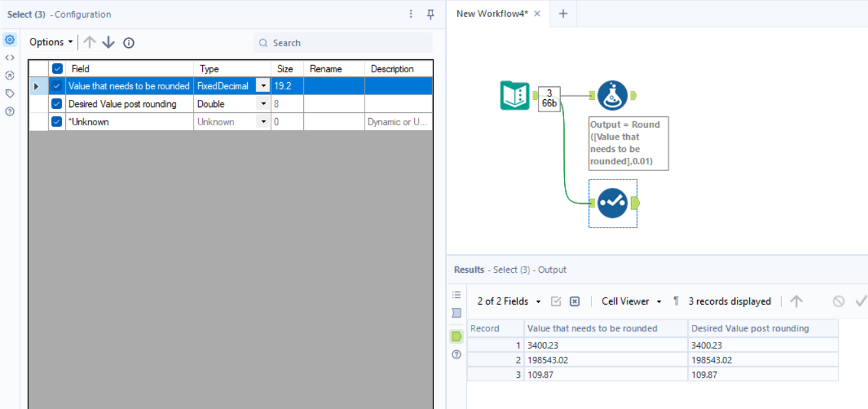Click the cancel icon in the Results toolbar
The height and width of the screenshot is (409, 868).
[838, 301]
